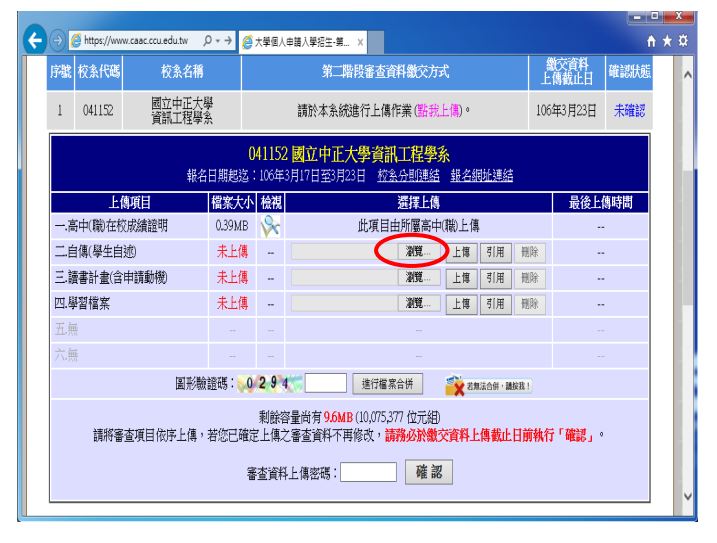Click 未上傳 status in 自傳 row

(232, 252)
